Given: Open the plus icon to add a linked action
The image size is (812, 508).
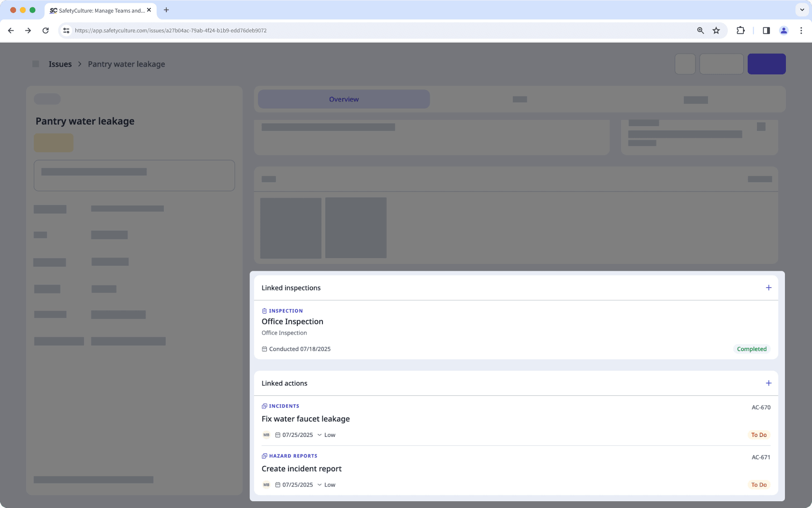Looking at the screenshot, I should [x=768, y=383].
